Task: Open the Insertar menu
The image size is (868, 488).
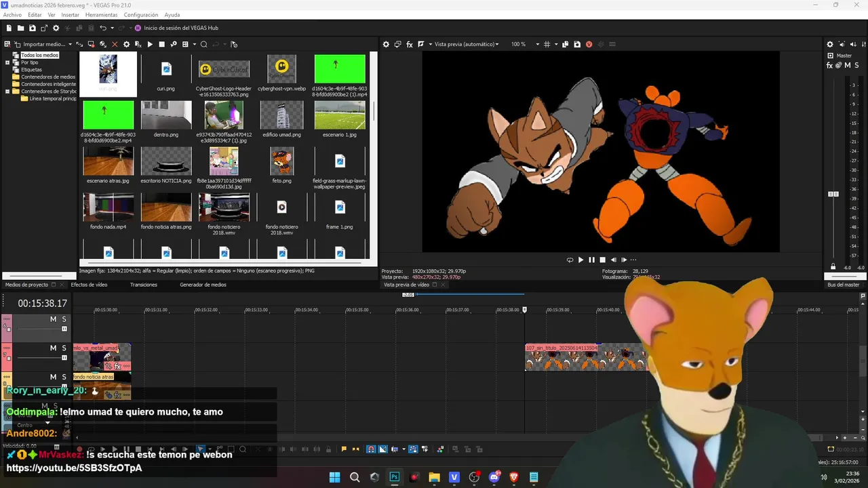Action: click(x=70, y=15)
